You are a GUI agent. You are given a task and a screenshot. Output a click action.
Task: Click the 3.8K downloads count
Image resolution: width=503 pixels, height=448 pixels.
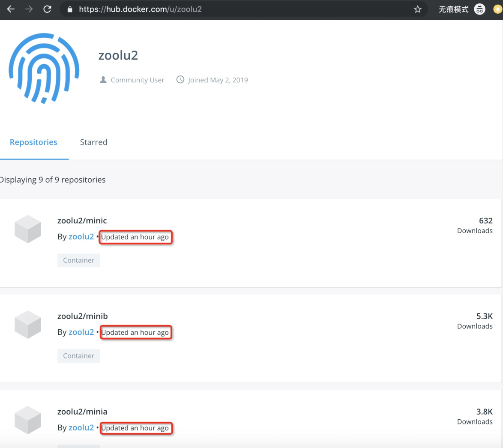pos(485,412)
